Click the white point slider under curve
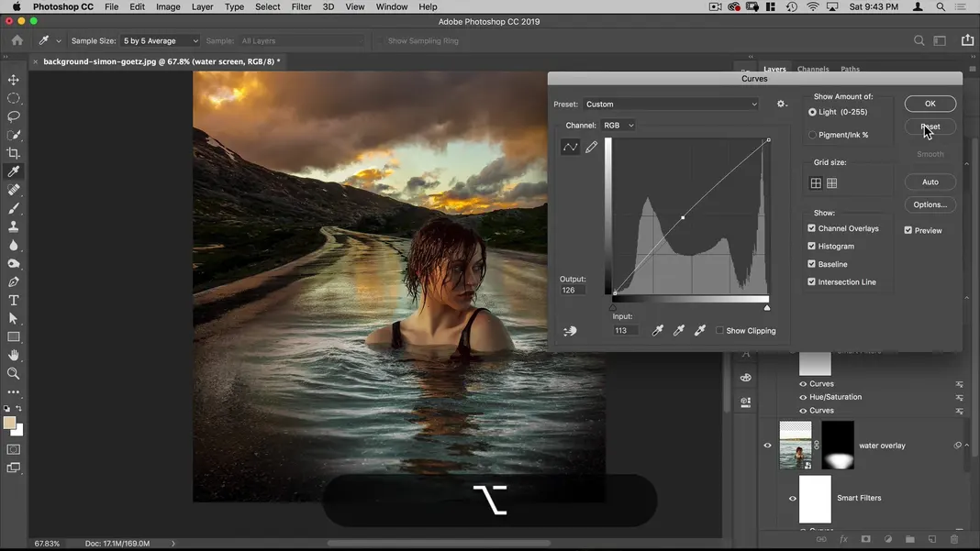This screenshot has height=551, width=980. pyautogui.click(x=767, y=307)
